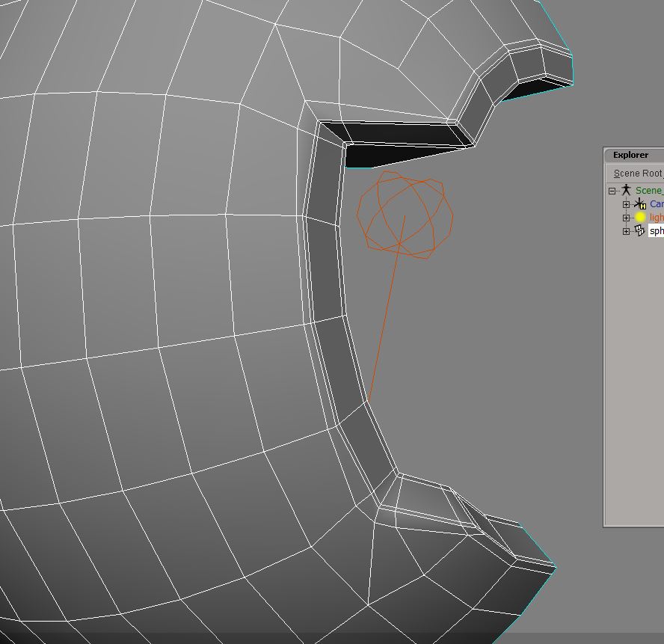Click the yellow light icon in Explorer
Screen dimensions: 664x644
click(640, 218)
